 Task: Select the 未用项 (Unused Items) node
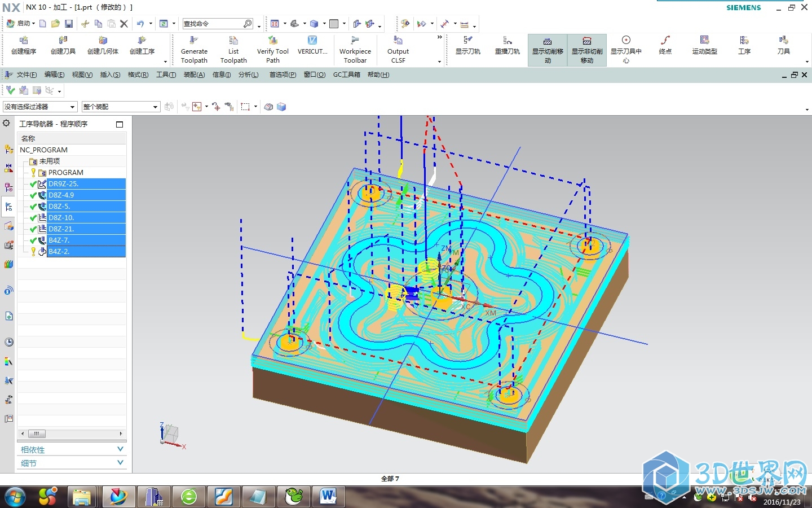tap(49, 161)
